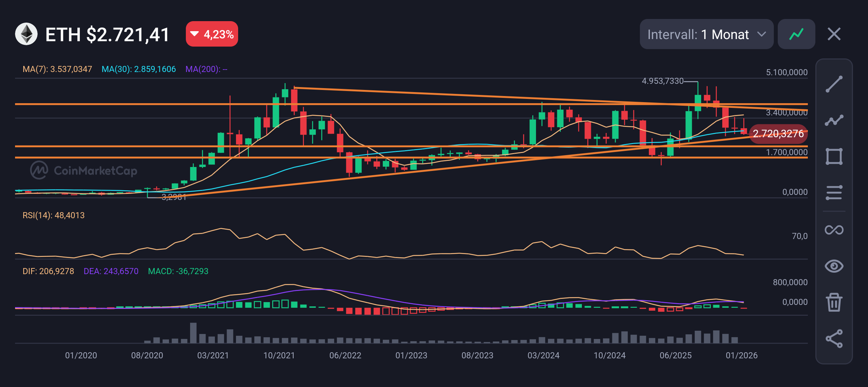Toggle the red 4,23% change badge
This screenshot has width=868, height=387.
tap(212, 34)
